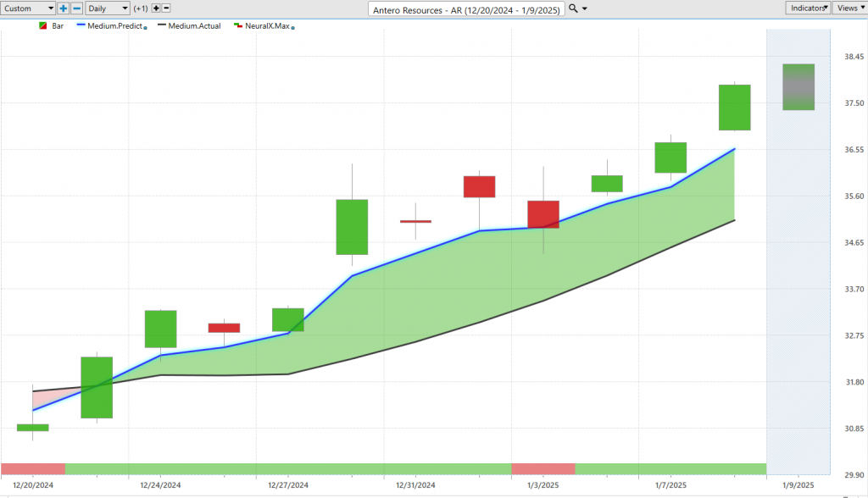
Task: Open the Indicators menu
Action: pyautogui.click(x=808, y=8)
